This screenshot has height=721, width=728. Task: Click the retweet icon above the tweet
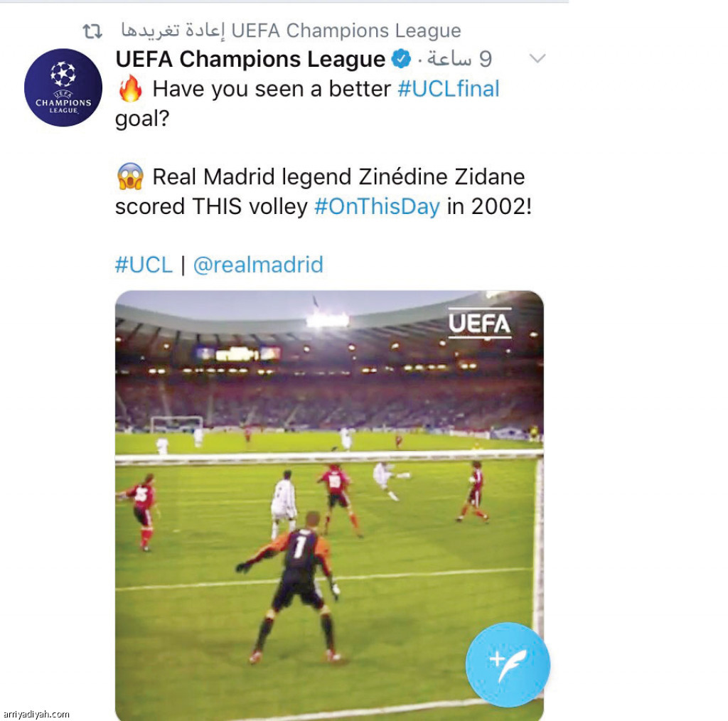[92, 31]
